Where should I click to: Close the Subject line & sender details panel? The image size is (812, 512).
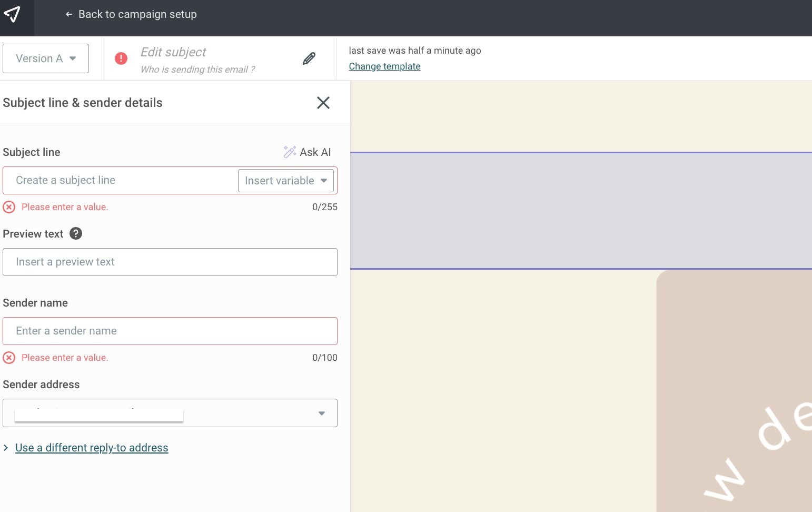click(323, 103)
